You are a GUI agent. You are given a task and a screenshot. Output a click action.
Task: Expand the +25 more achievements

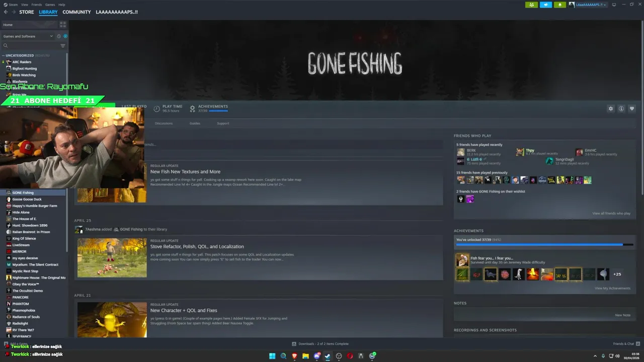617,274
